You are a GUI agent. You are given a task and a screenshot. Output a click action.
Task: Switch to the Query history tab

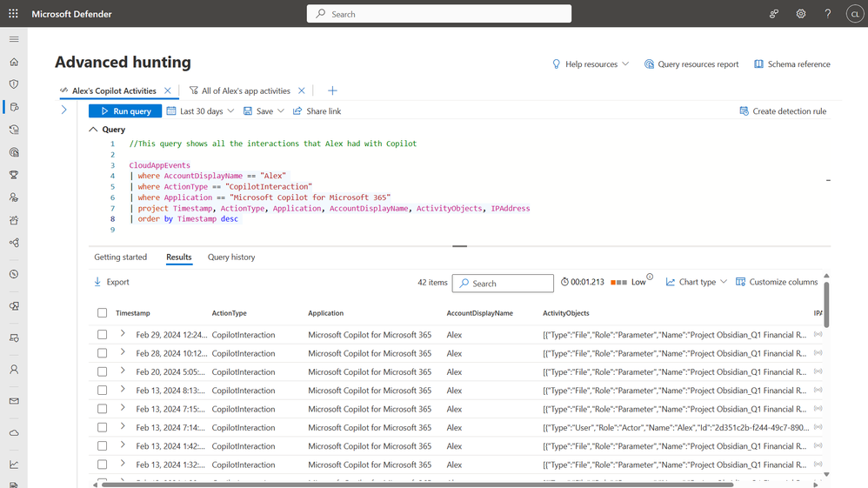coord(231,257)
